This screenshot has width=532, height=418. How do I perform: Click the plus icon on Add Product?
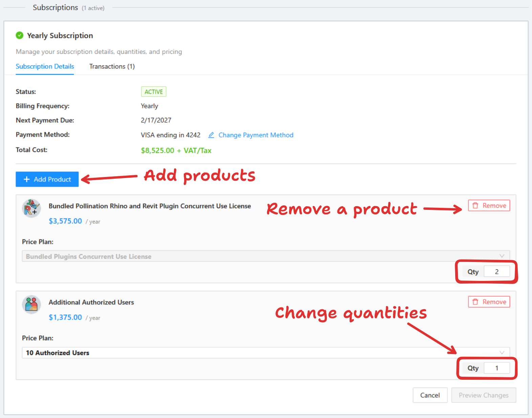coord(27,179)
